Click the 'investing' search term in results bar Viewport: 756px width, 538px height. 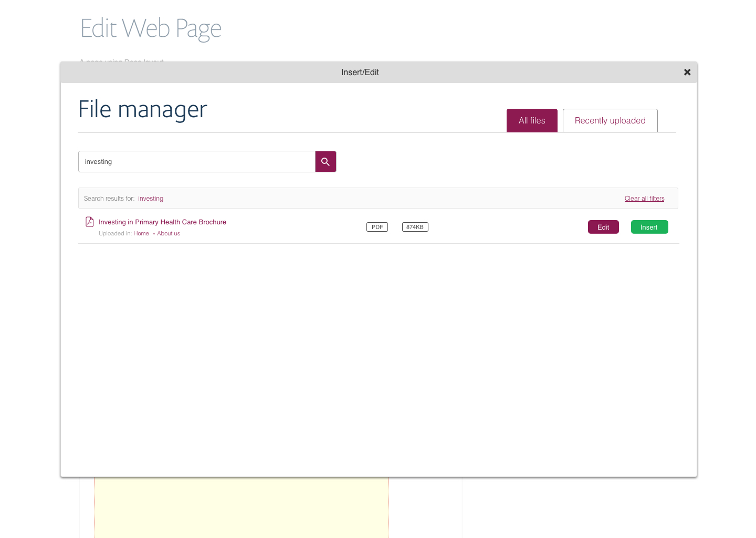(x=151, y=199)
